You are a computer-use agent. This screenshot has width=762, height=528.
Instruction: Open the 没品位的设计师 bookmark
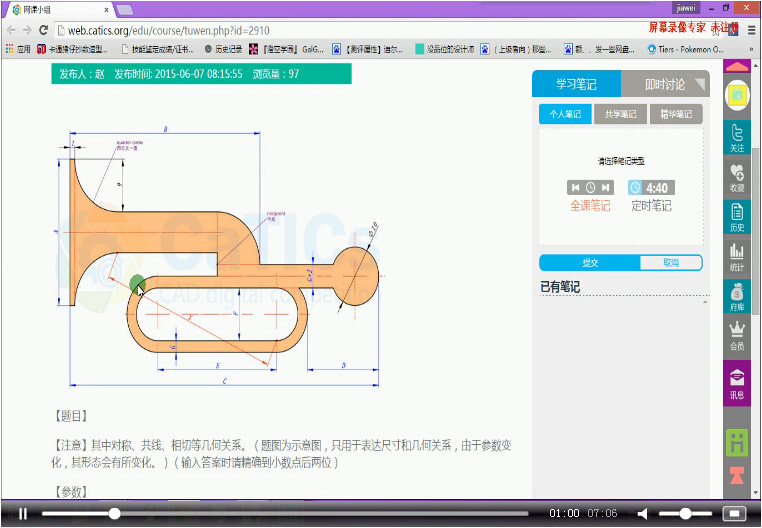tap(445, 49)
